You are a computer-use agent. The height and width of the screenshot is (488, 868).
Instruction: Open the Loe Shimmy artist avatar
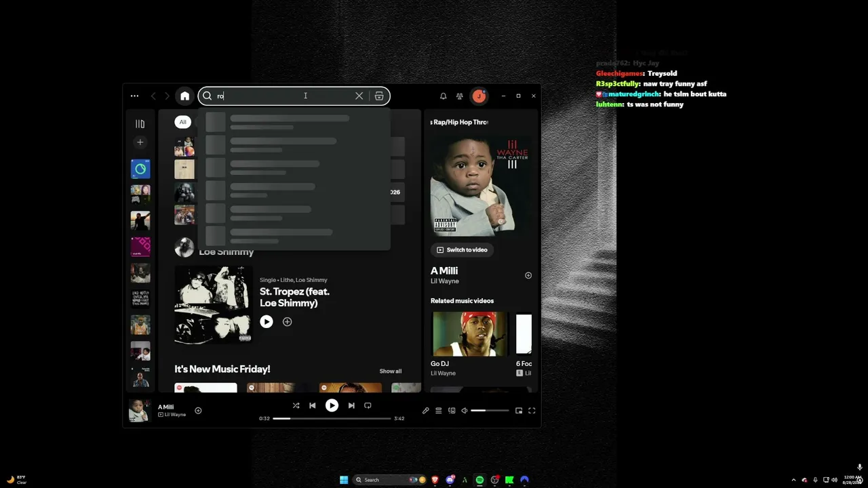click(x=184, y=247)
